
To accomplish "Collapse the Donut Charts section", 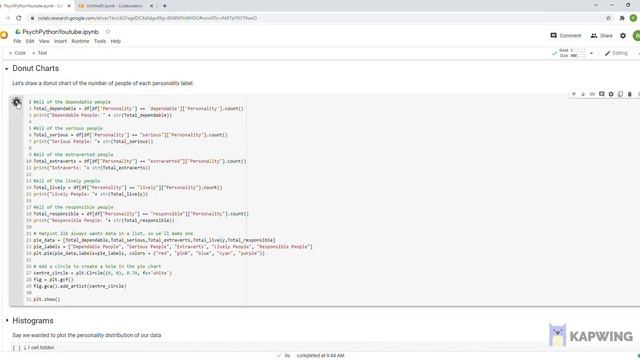I will click(7, 69).
